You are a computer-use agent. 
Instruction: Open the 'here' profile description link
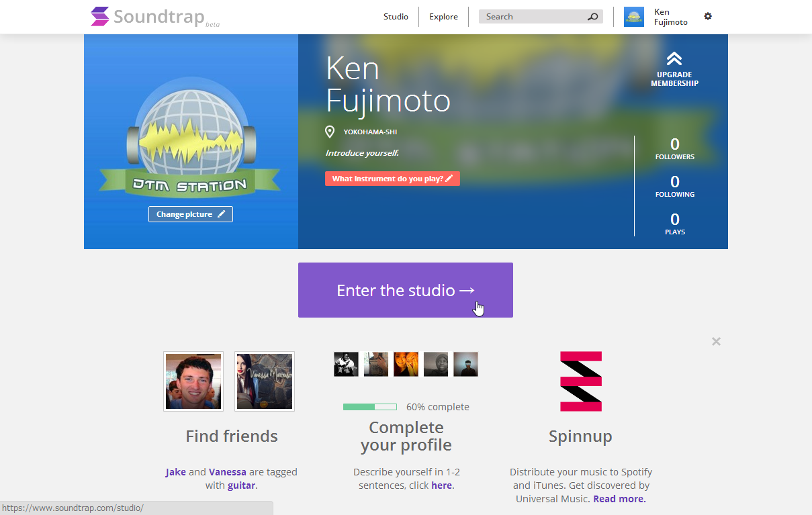point(441,485)
